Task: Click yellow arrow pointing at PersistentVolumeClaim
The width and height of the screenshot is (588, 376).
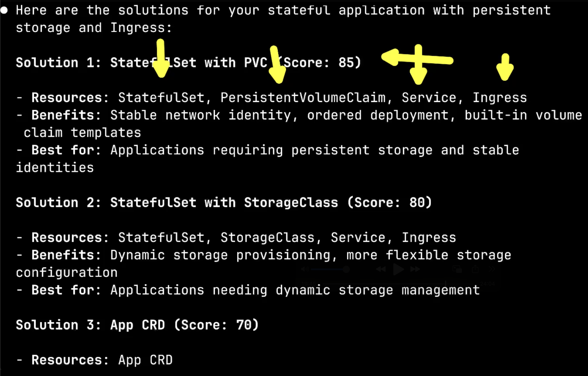Action: [277, 65]
